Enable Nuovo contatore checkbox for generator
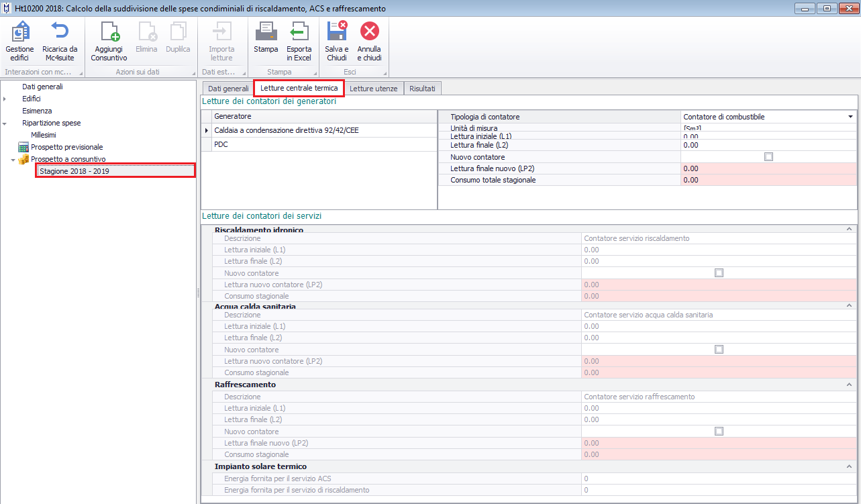Image resolution: width=861 pixels, height=504 pixels. coord(768,157)
